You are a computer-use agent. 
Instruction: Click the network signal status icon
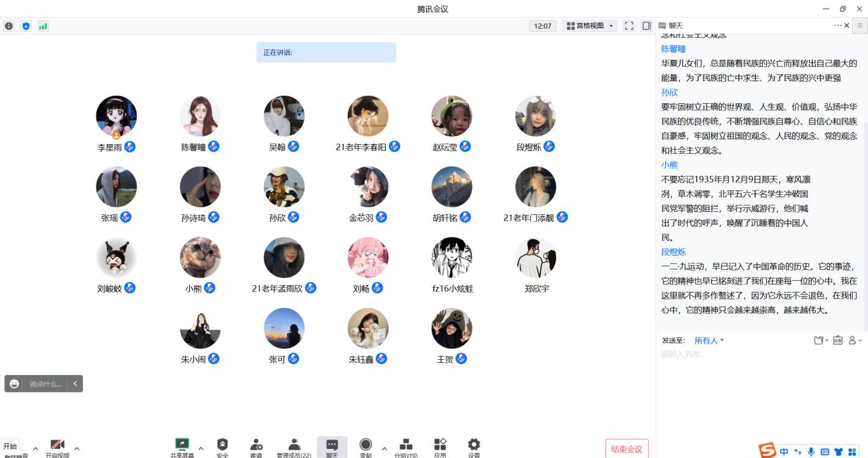pos(43,26)
